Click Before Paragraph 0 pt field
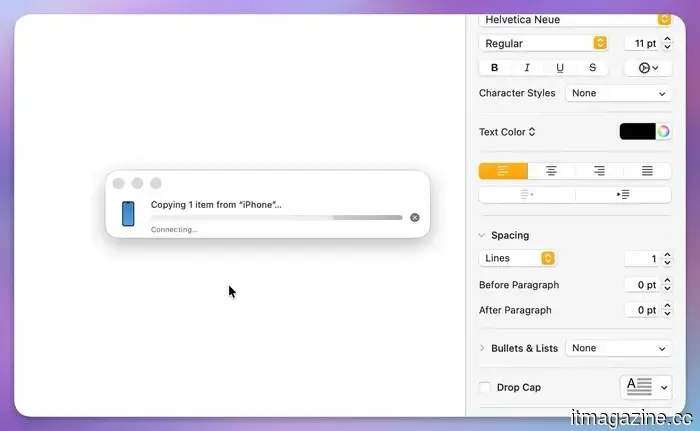 [642, 285]
